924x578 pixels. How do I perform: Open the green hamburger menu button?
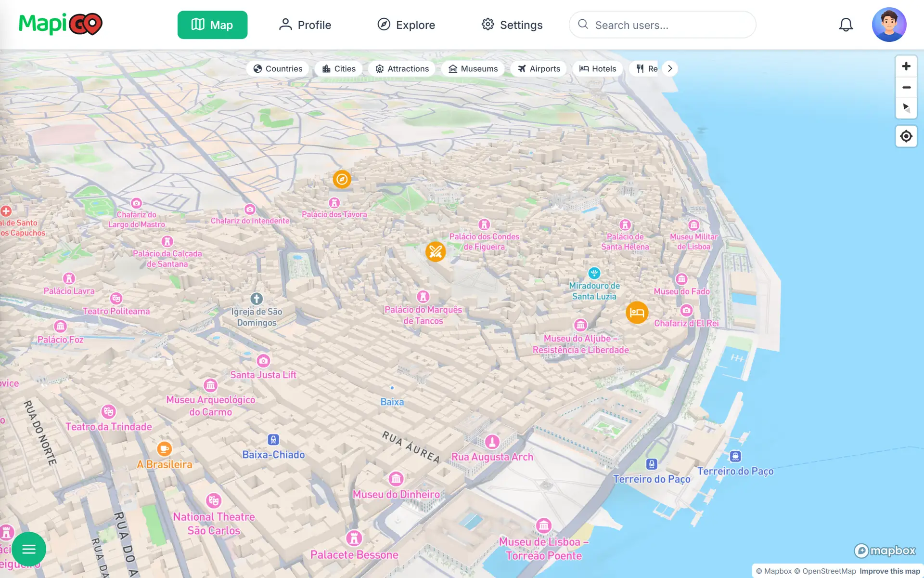pos(29,549)
